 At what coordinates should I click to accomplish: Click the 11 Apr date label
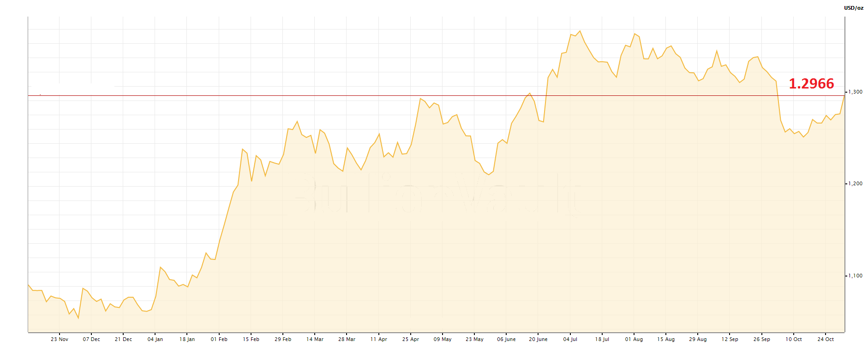tap(378, 339)
